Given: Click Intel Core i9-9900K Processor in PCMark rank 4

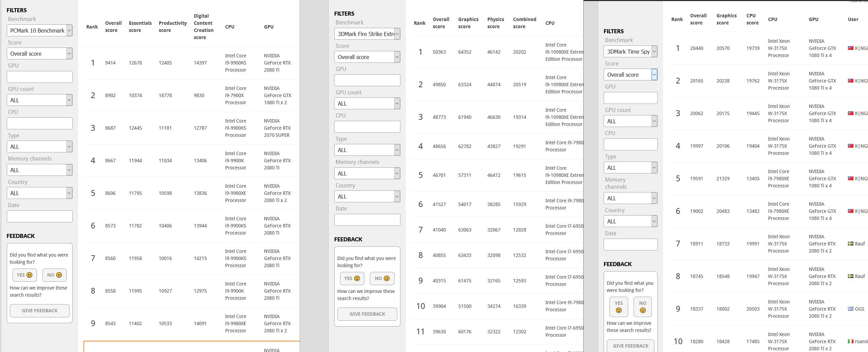Looking at the screenshot, I should coord(235,161).
